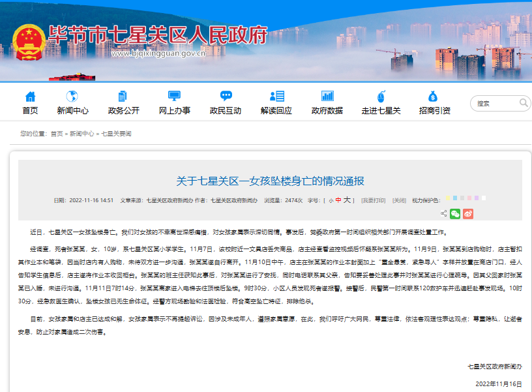Share the article to Weibo
The image size is (532, 392).
click(x=468, y=213)
